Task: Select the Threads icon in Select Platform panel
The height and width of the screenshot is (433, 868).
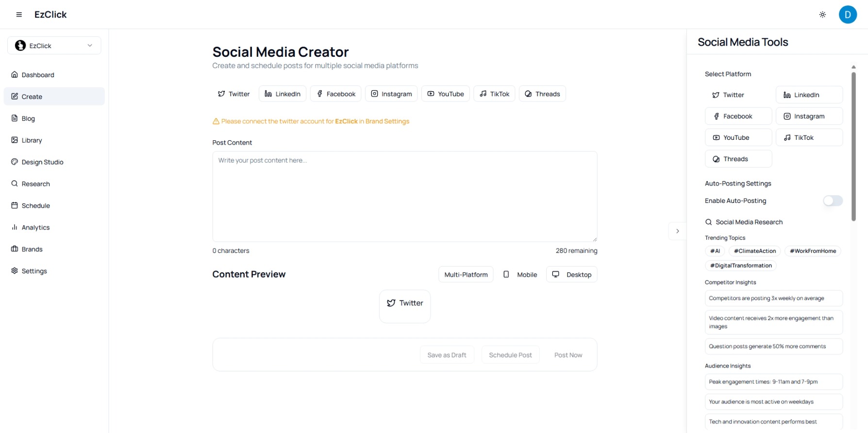Action: [x=716, y=159]
